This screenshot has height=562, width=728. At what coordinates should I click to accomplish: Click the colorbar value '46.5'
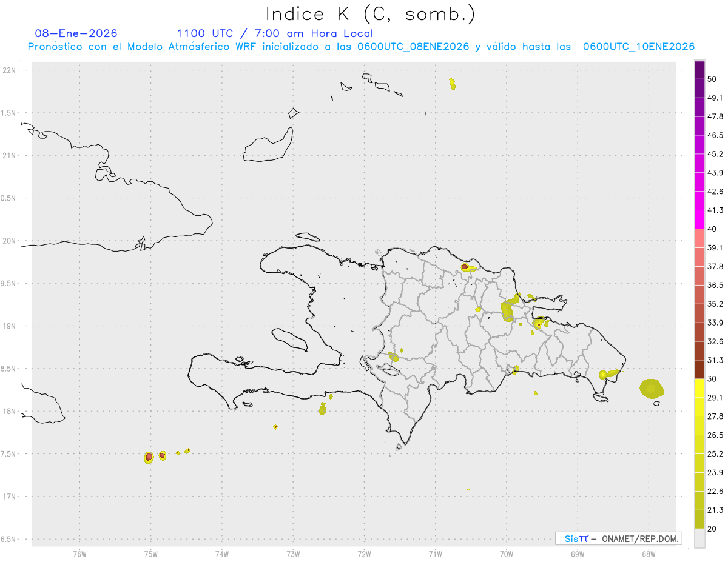click(x=716, y=135)
